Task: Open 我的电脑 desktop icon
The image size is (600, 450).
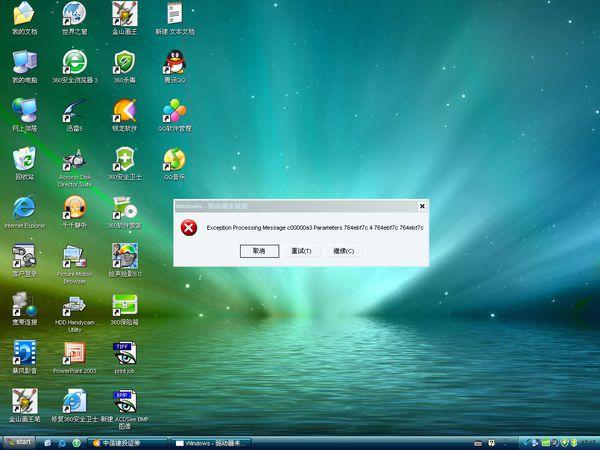Action: click(24, 62)
